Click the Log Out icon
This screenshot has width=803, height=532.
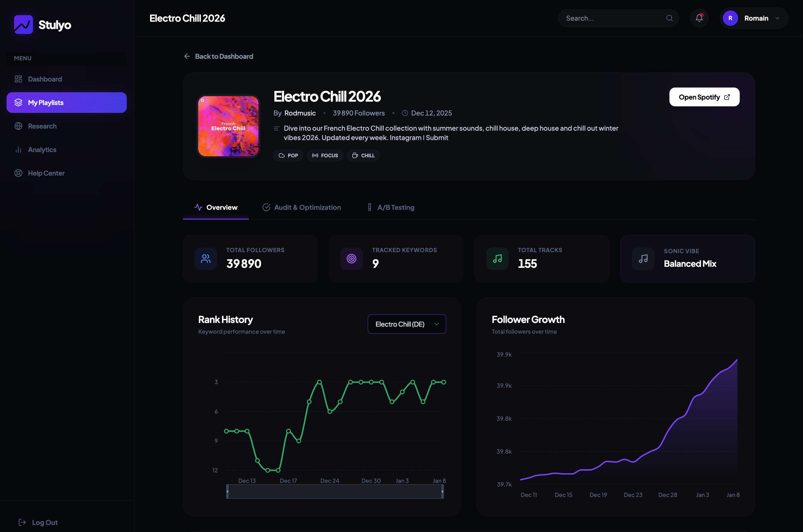[22, 522]
